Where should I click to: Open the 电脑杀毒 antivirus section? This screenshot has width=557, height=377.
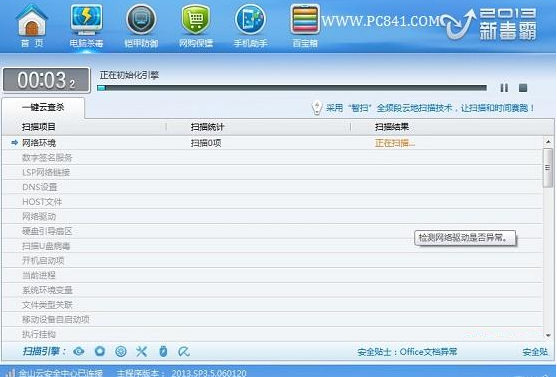(x=86, y=26)
